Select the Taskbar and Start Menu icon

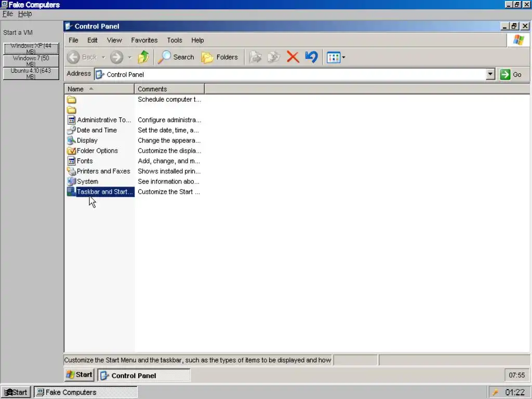pos(71,191)
